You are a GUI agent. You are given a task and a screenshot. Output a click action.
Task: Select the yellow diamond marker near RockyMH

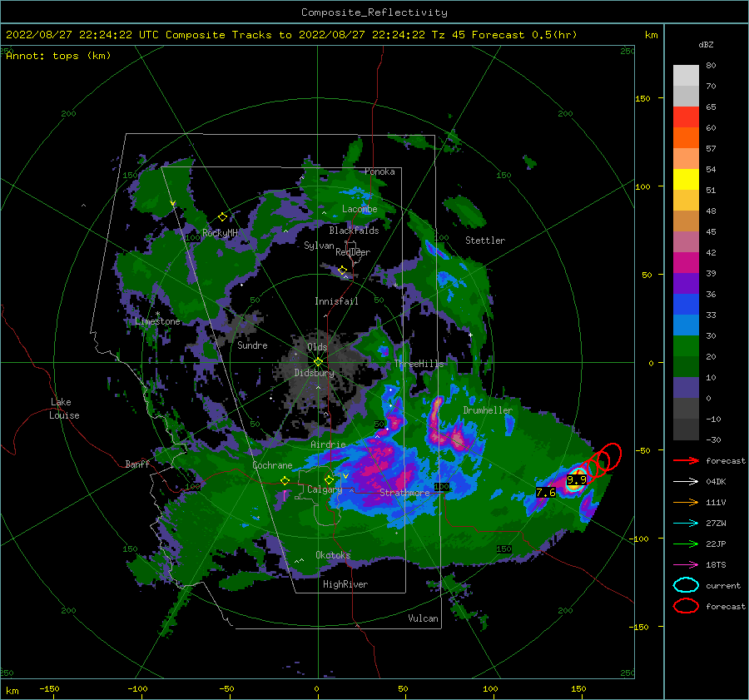(222, 217)
